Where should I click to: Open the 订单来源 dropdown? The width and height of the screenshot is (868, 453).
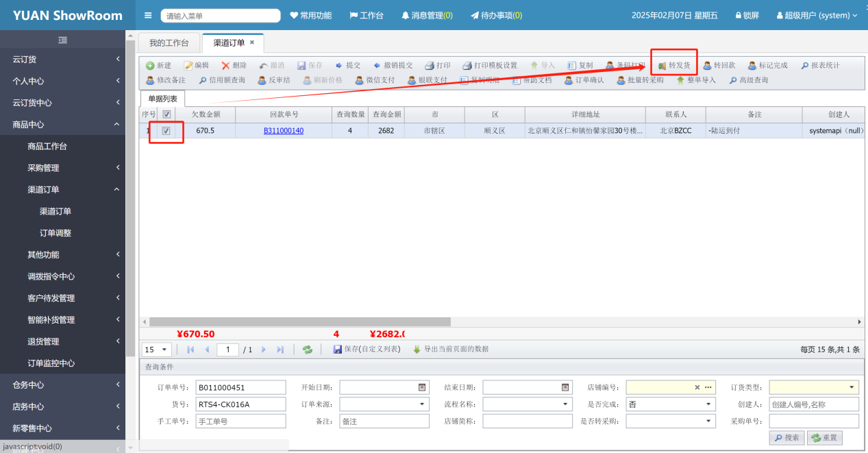point(422,404)
